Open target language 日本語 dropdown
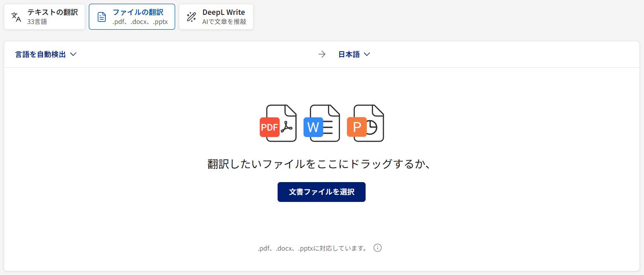Image resolution: width=644 pixels, height=275 pixels. (354, 54)
